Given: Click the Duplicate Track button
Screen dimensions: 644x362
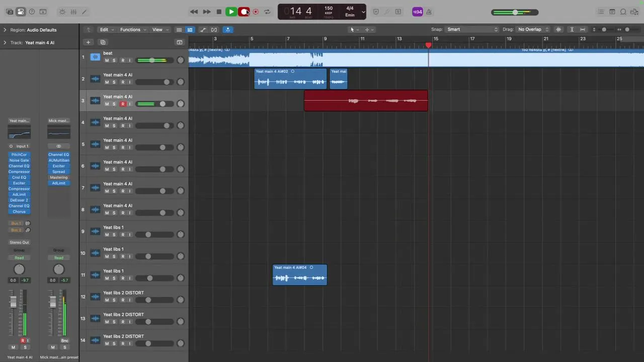Looking at the screenshot, I should pyautogui.click(x=103, y=43).
